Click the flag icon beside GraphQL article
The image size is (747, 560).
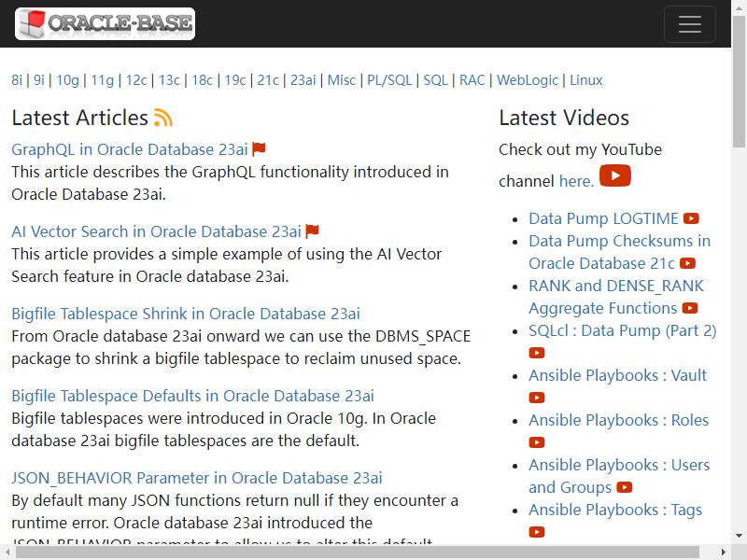(x=259, y=149)
